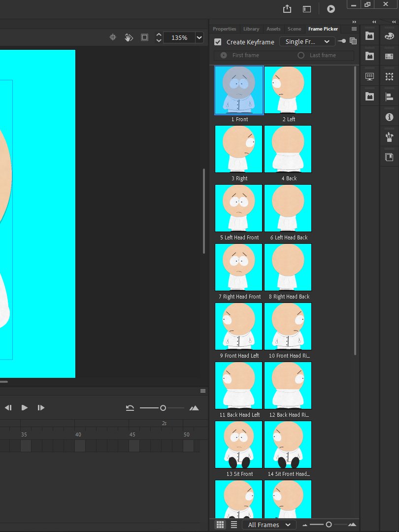Open the fourth extension folder panel icon
This screenshot has width=399, height=532.
point(369,97)
